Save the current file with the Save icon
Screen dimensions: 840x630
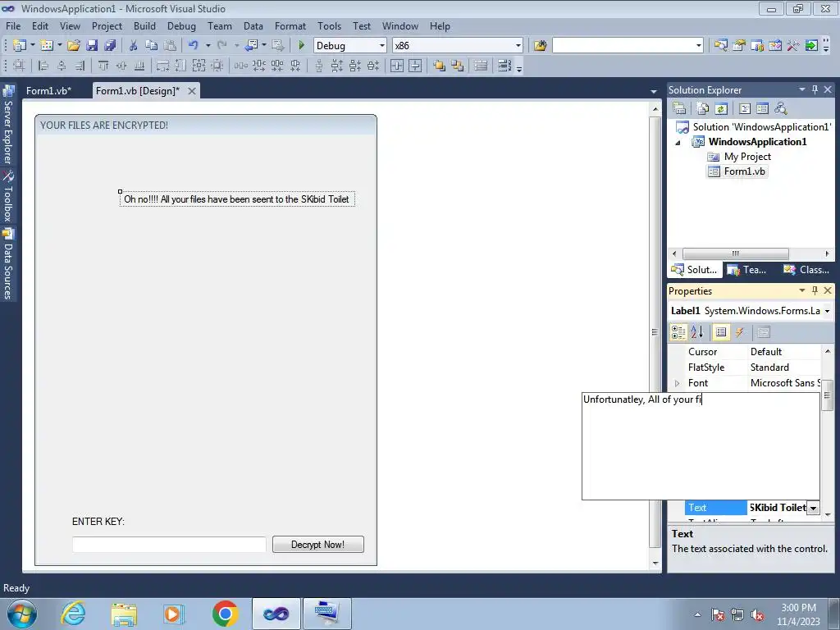[x=92, y=46]
